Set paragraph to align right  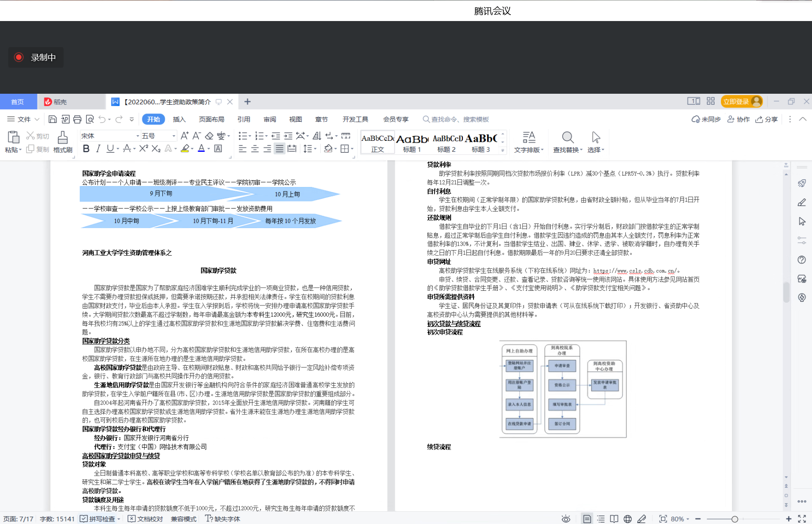[x=267, y=149]
